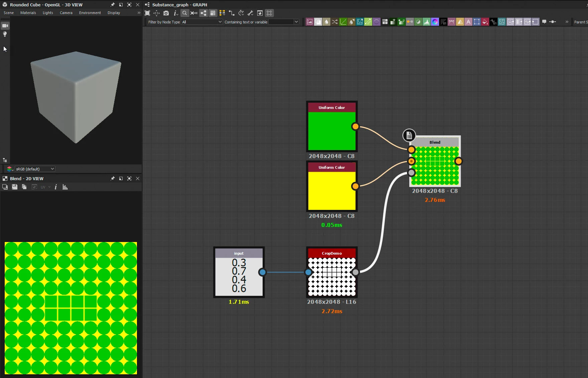Open the Scene menu in 3D View
588x378 pixels.
pyautogui.click(x=9, y=13)
